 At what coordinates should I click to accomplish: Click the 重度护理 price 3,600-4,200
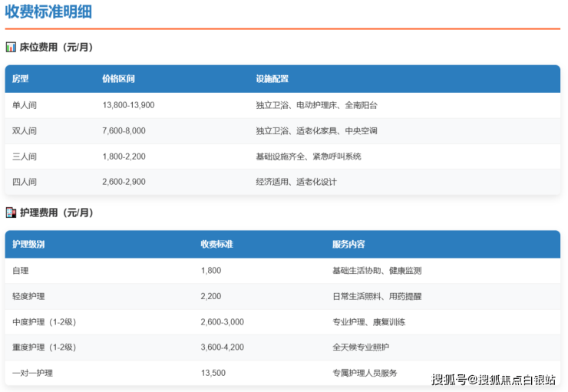[x=222, y=348]
